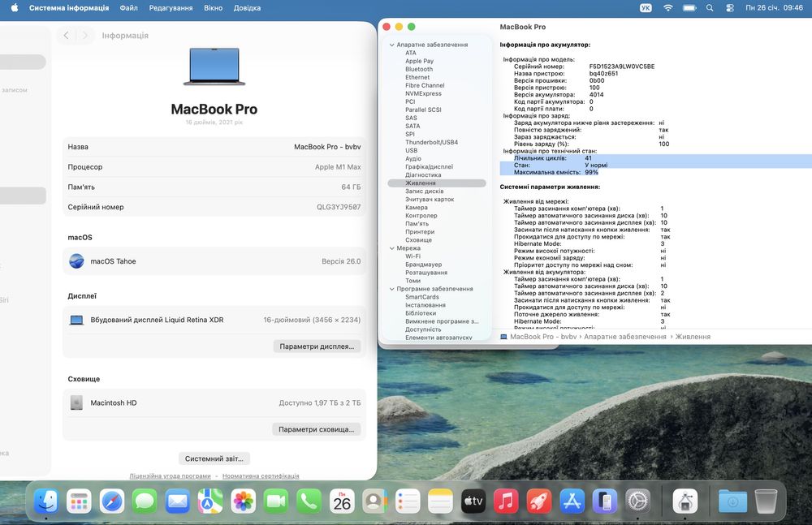Open Нормативна сертифікація link
The height and width of the screenshot is (525, 812).
[x=261, y=476]
